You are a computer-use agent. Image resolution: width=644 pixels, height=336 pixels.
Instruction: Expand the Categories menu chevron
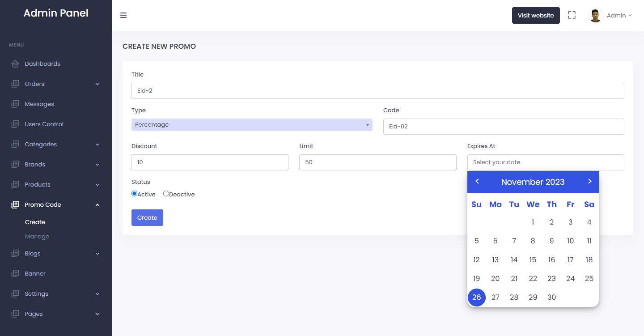tap(97, 145)
